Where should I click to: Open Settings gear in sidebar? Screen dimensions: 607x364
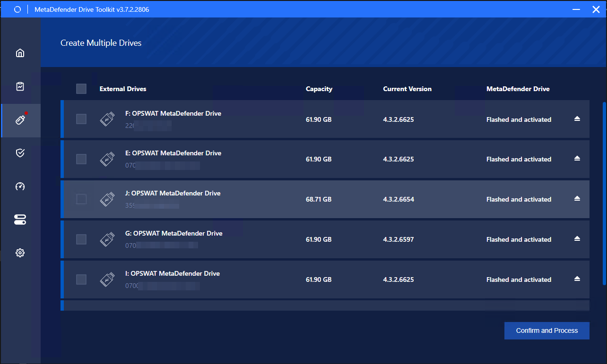coord(20,253)
